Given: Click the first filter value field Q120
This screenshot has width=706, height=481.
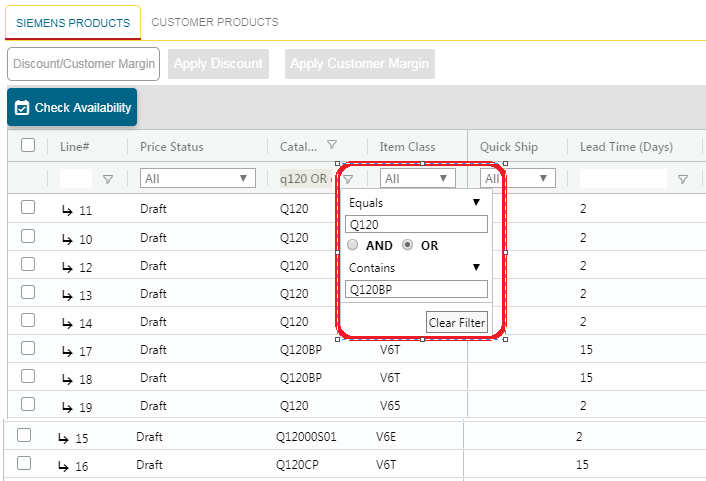Looking at the screenshot, I should (416, 224).
